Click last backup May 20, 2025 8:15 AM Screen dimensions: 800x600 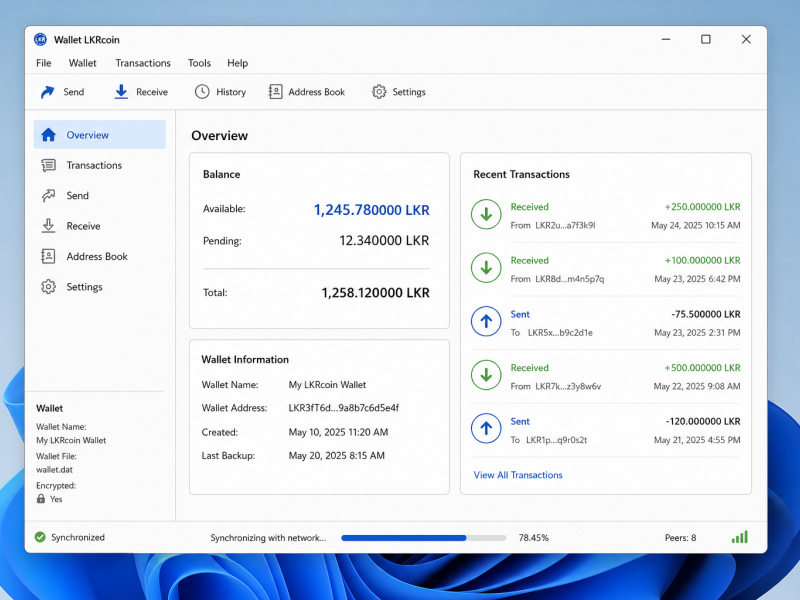pos(336,456)
